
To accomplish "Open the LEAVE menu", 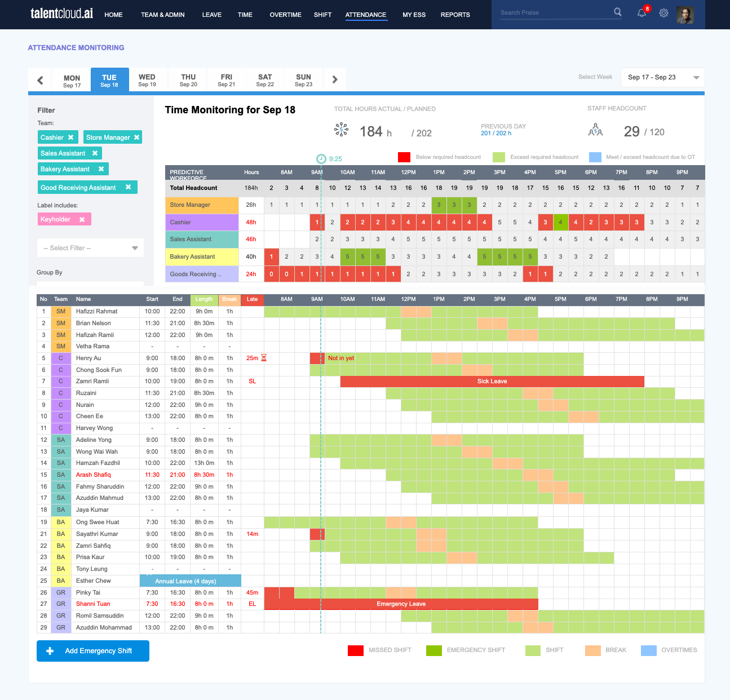I will click(212, 15).
